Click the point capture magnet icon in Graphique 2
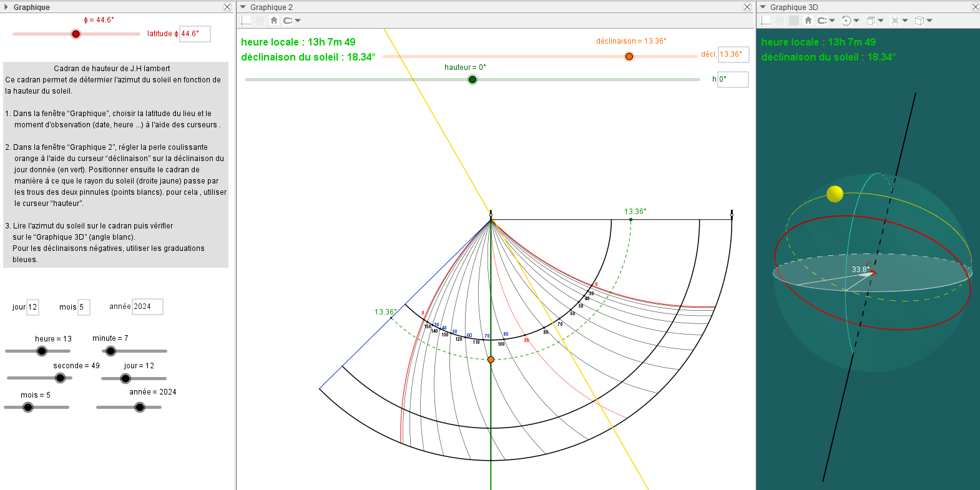This screenshot has height=490, width=980. tap(288, 21)
